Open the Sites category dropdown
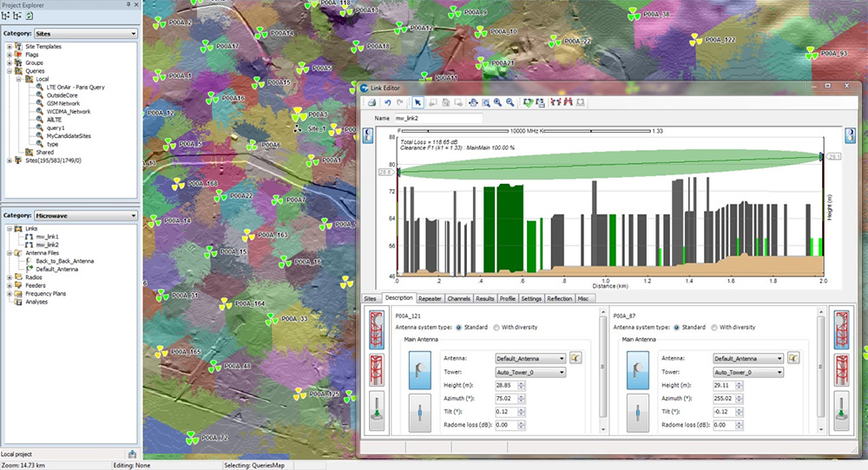Image resolution: width=868 pixels, height=470 pixels. click(86, 34)
